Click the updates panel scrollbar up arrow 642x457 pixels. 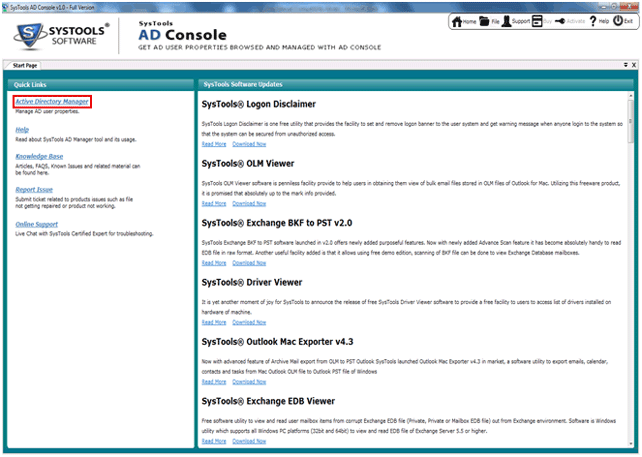[x=631, y=96]
